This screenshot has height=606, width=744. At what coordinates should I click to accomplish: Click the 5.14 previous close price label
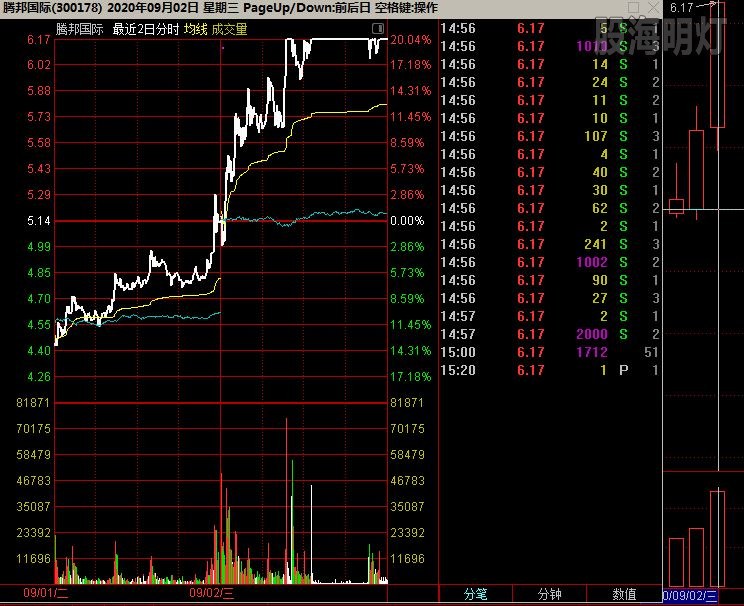point(39,221)
